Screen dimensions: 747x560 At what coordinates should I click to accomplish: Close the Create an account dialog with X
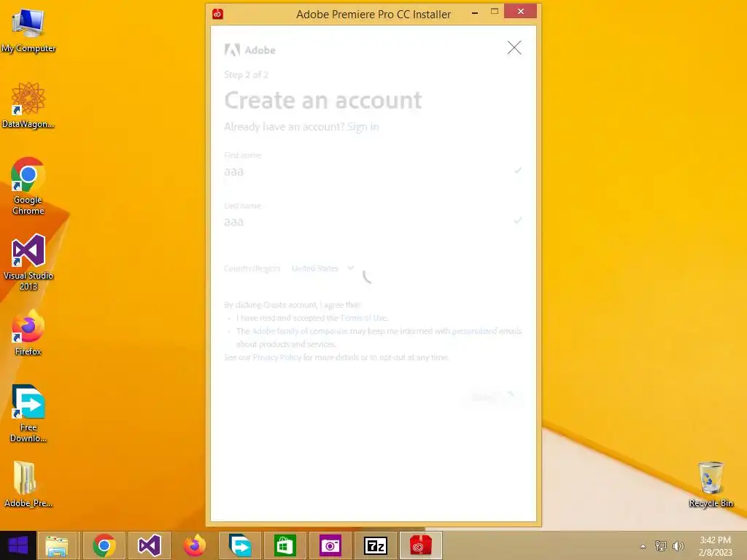514,47
